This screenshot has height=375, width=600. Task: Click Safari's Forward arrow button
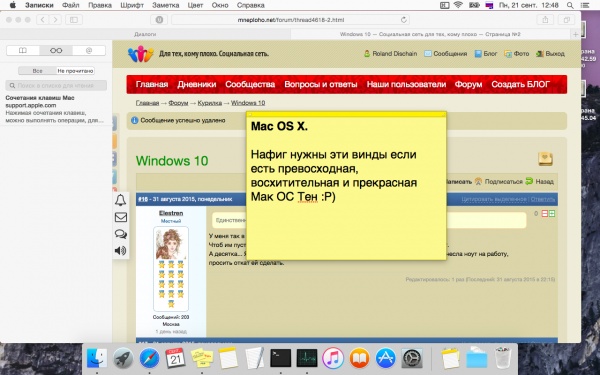pos(55,20)
